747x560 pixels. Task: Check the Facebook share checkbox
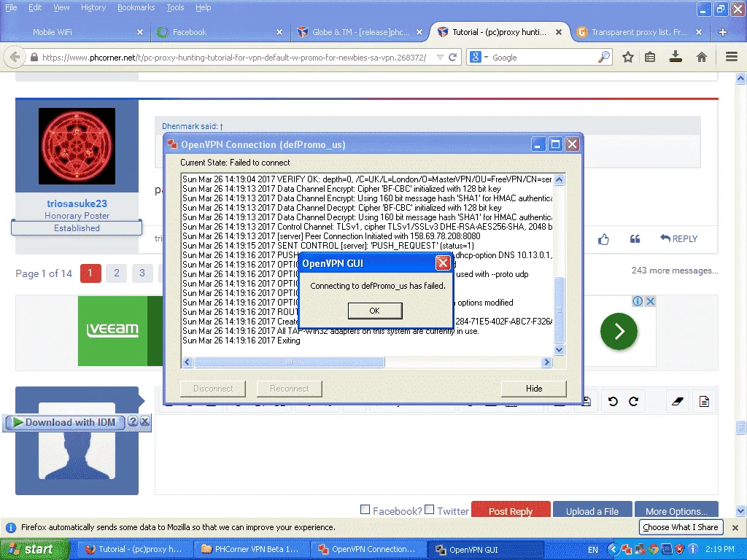coord(365,510)
